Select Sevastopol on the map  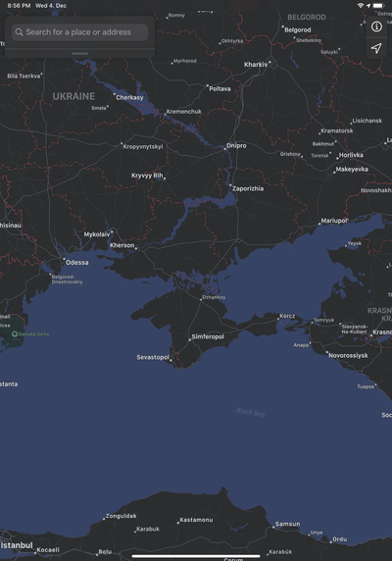153,357
